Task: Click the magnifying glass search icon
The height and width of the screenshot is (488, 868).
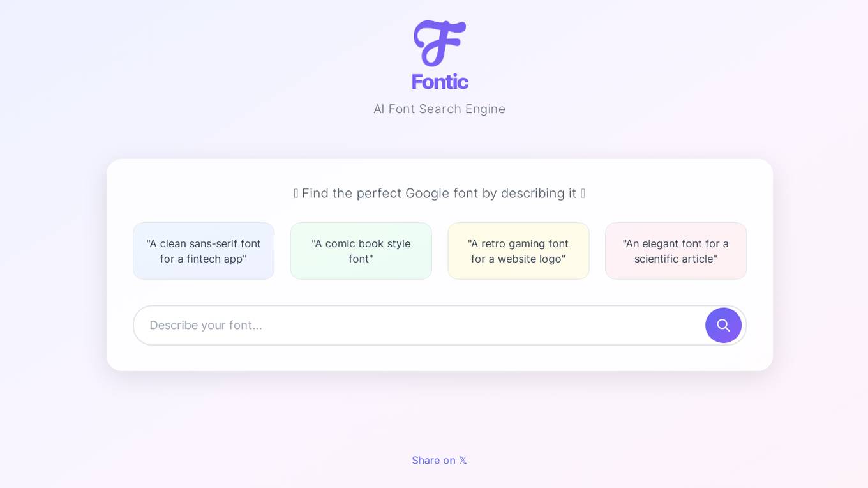Action: [723, 325]
